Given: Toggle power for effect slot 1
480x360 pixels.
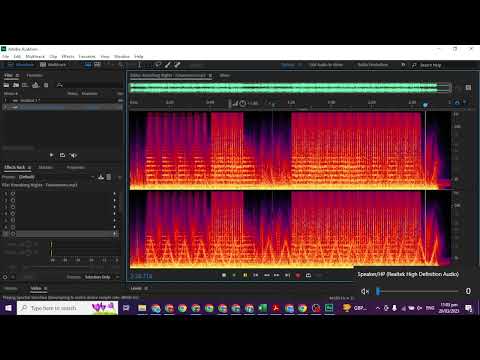Looking at the screenshot, I should click(x=13, y=194).
